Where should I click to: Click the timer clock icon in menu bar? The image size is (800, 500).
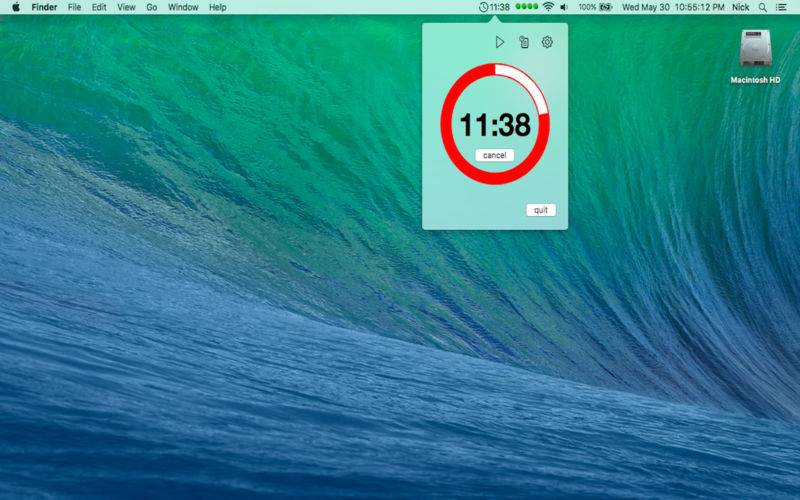(483, 7)
